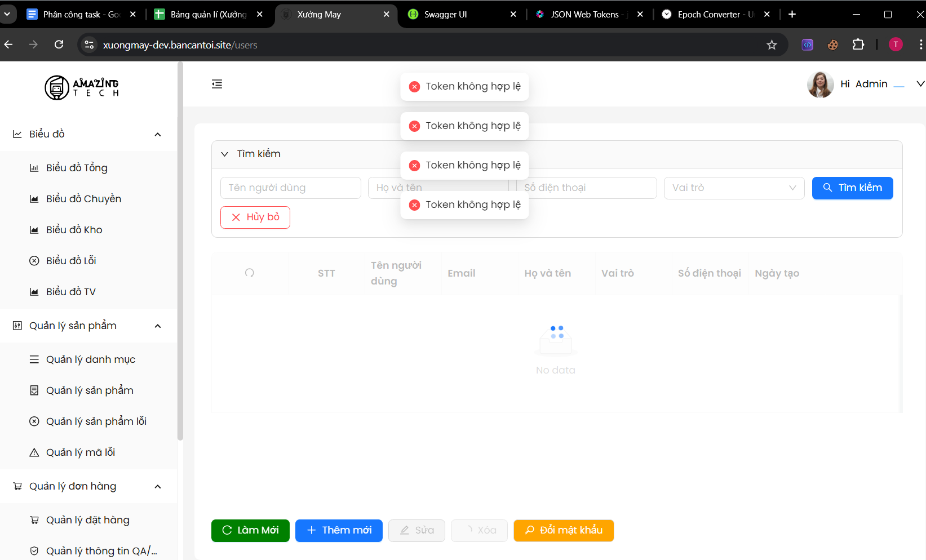926x560 pixels.
Task: Click the cookie extension icon
Action: 832,45
